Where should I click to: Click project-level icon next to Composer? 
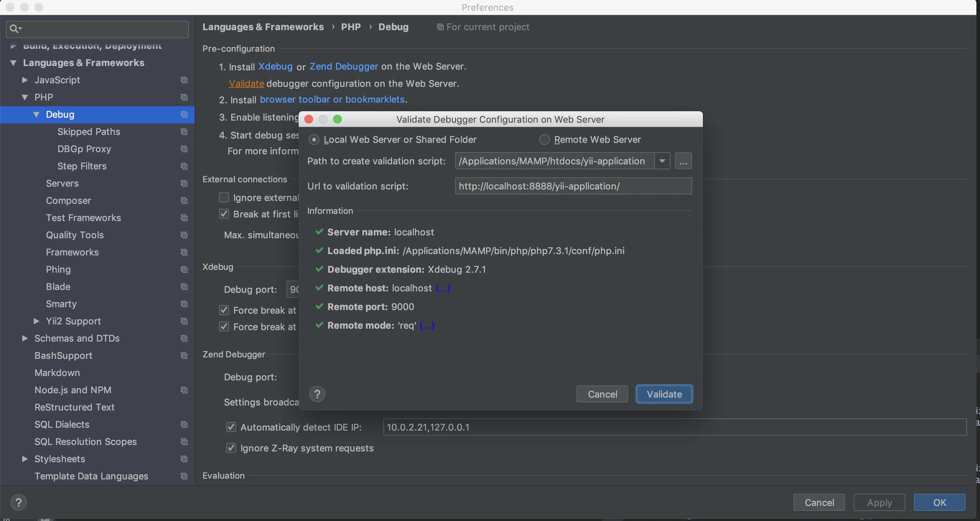click(x=184, y=201)
